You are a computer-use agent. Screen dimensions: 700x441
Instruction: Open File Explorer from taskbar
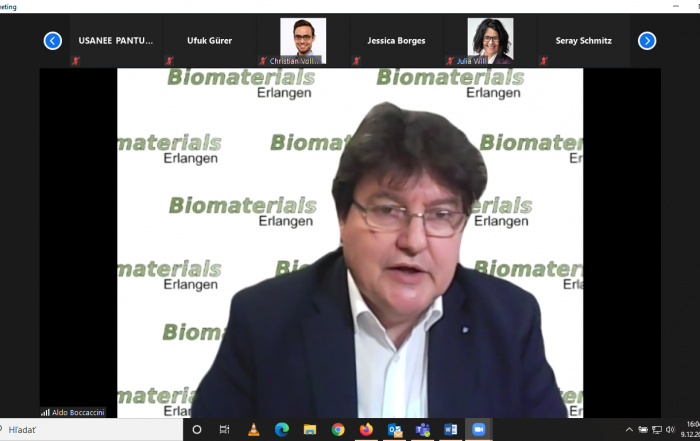point(310,430)
